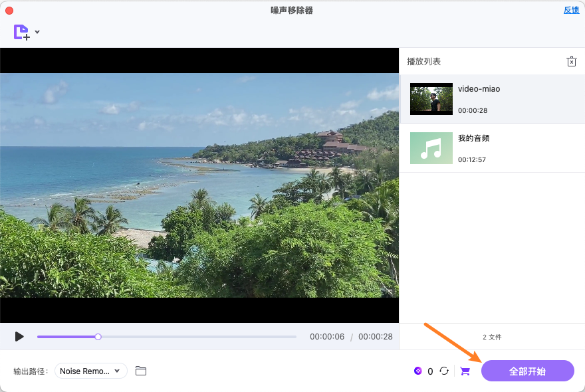Click the 播放列表 panel header

[423, 60]
